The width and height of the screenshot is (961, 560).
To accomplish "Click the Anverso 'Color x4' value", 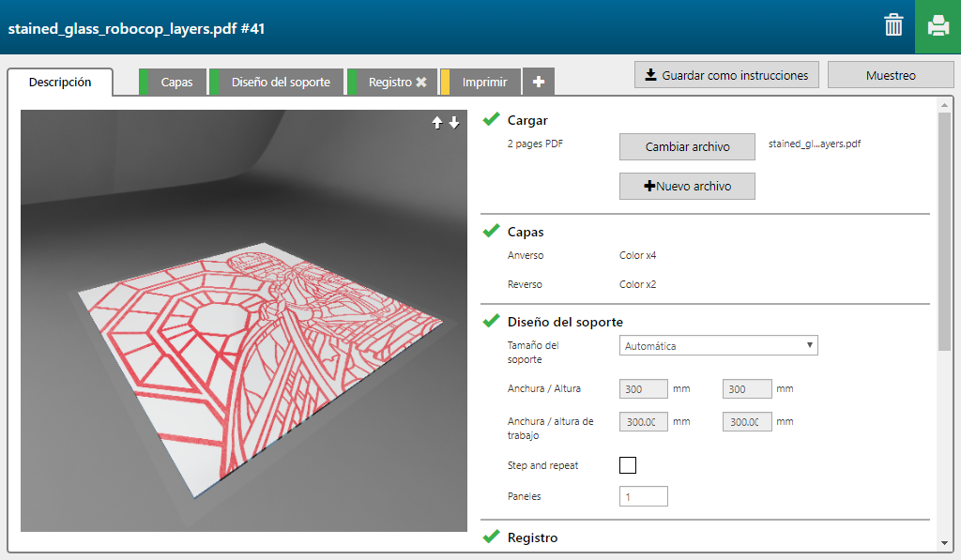I will 637,255.
